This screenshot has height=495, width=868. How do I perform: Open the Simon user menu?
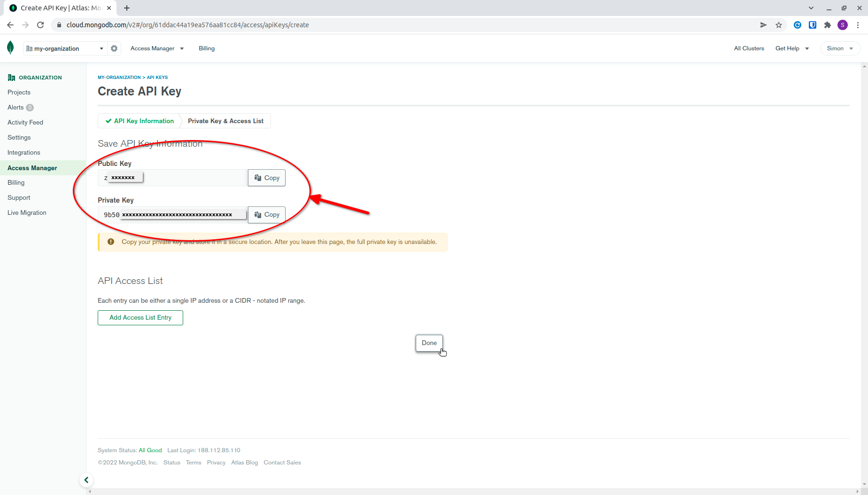[840, 48]
